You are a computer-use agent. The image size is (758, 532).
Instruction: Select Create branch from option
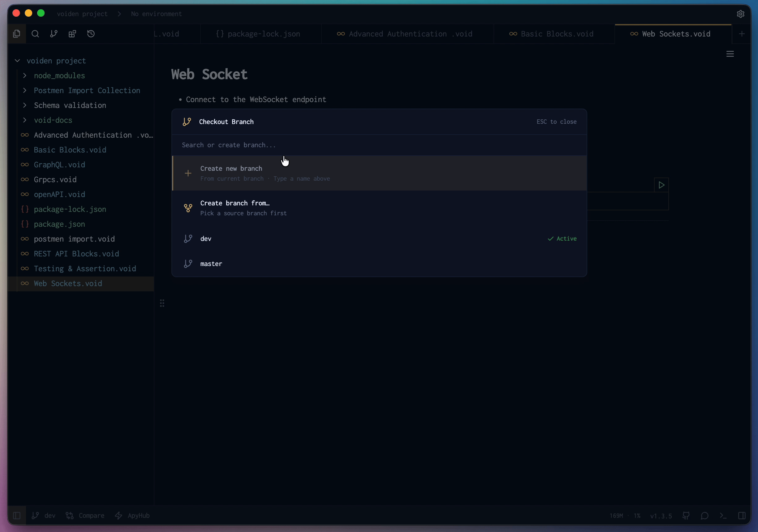coord(378,208)
